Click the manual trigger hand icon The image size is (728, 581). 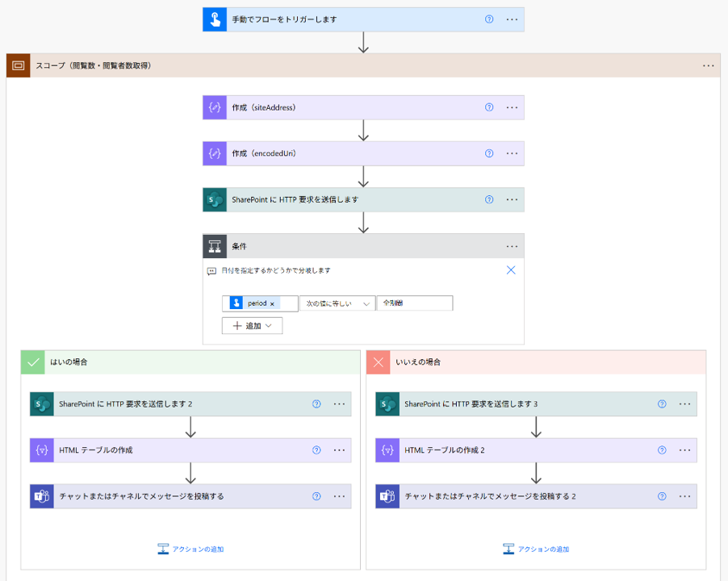click(x=215, y=19)
